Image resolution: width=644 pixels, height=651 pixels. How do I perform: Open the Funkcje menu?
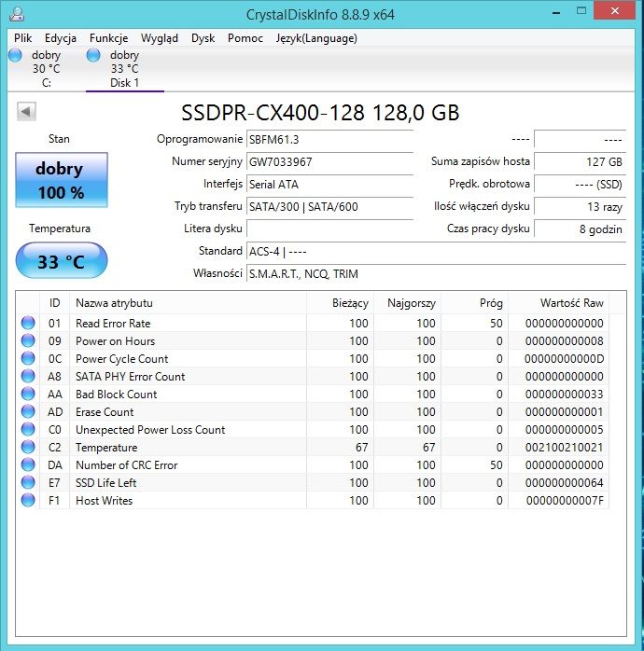109,38
